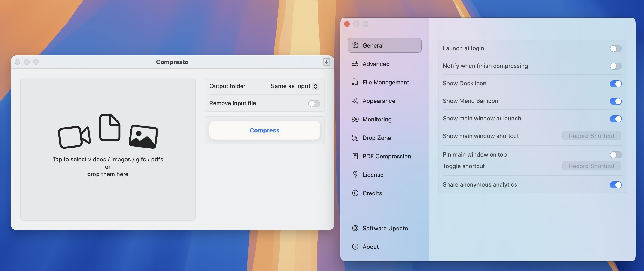644x271 pixels.
Task: Select Monitoring in the settings sidebar
Action: [385, 119]
